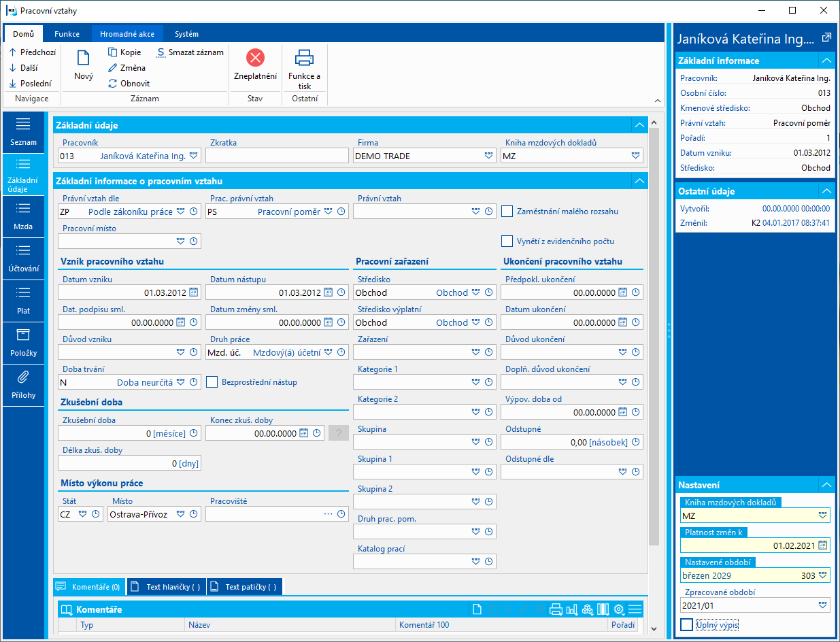Select the Domů ribbon tab
Image resolution: width=840 pixels, height=642 pixels.
tap(23, 34)
